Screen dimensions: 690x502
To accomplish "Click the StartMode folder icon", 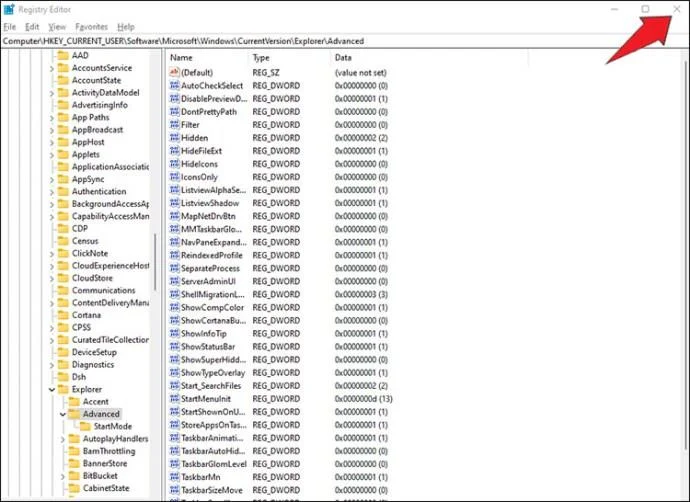I will coord(85,426).
